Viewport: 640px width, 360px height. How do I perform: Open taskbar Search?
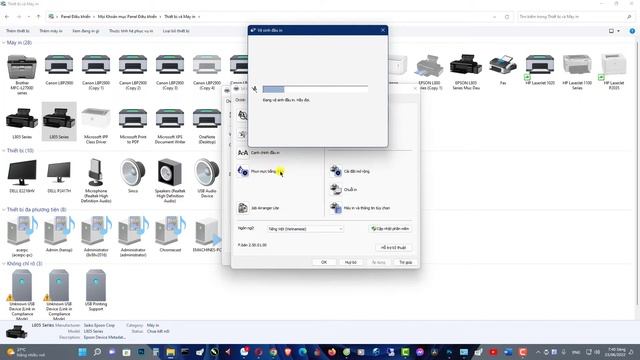point(97,352)
